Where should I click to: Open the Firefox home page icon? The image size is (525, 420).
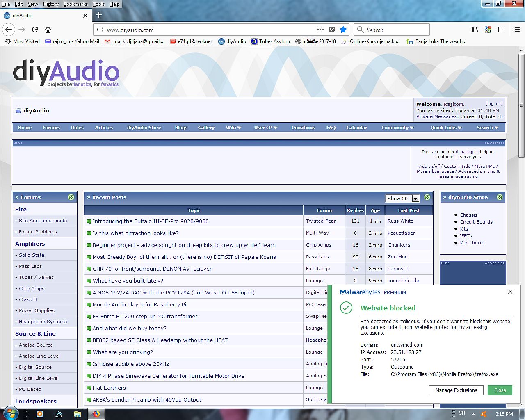(x=48, y=30)
